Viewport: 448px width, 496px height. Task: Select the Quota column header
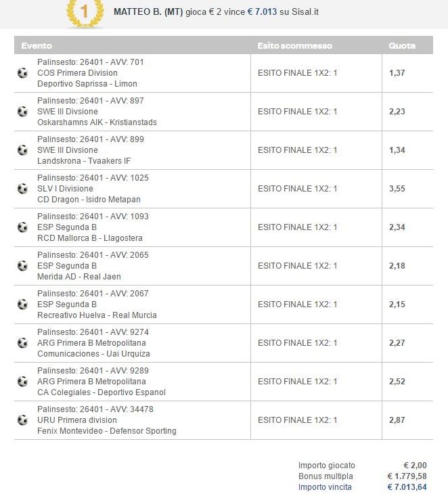(402, 46)
